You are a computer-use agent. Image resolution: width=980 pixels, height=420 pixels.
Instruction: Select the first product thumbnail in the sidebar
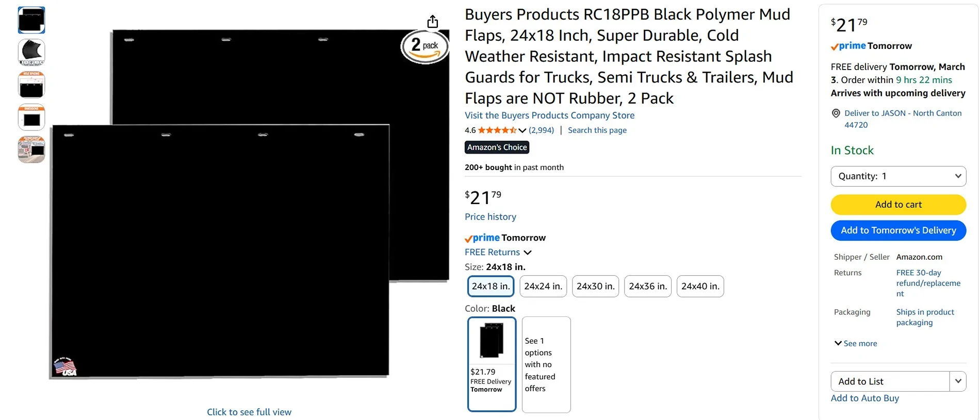[31, 20]
